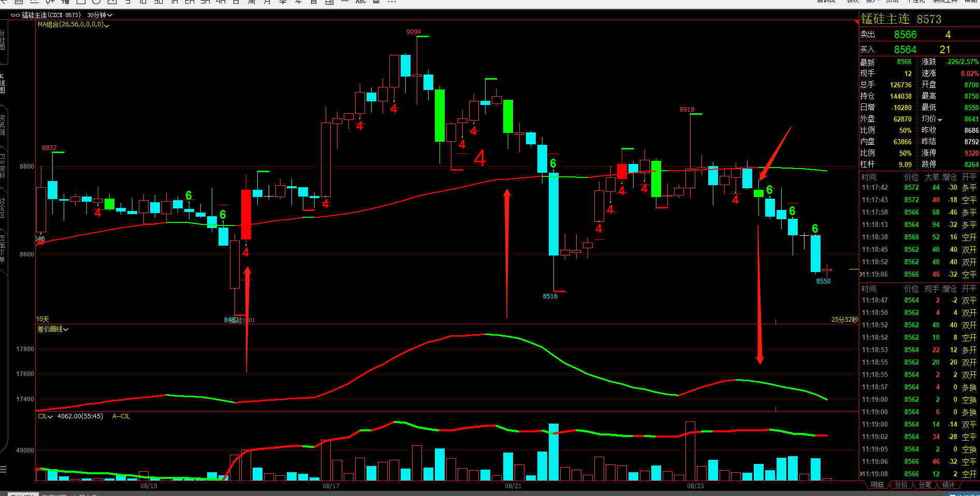
Task: Click the 10天 range label on chart
Action: pos(42,320)
